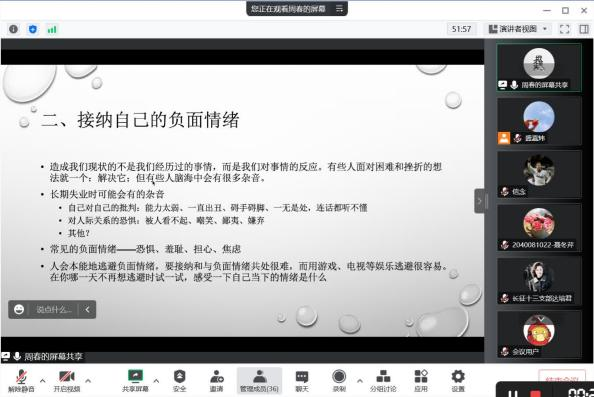Screen dimensions: 594x397
Task: Collapse the participant video sidebar handle
Action: (x=479, y=201)
